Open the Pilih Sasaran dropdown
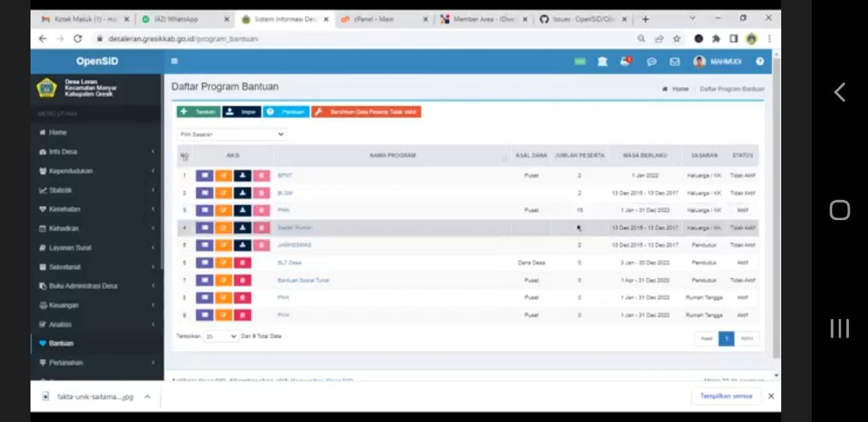 (x=231, y=134)
